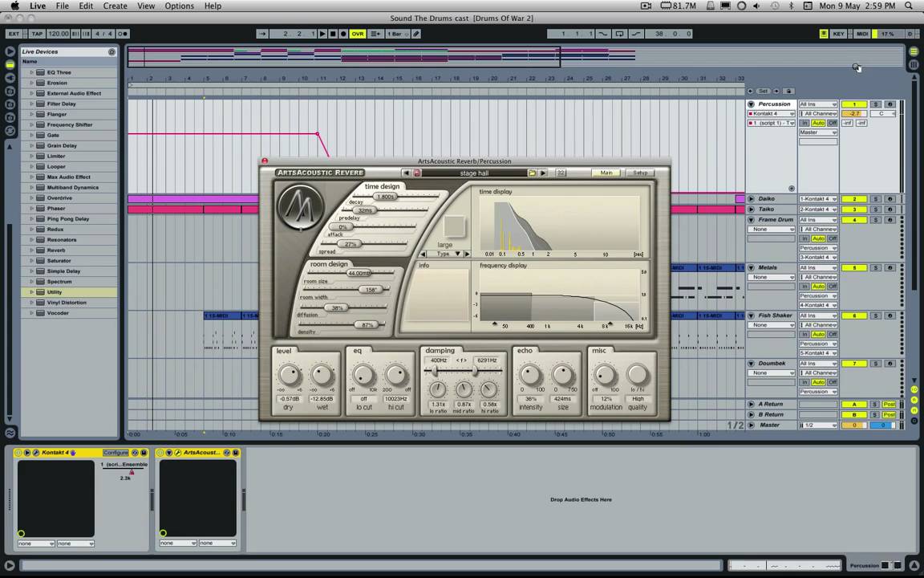Open Spotlight search in the menu bar
The height and width of the screenshot is (578, 924).
pos(909,6)
